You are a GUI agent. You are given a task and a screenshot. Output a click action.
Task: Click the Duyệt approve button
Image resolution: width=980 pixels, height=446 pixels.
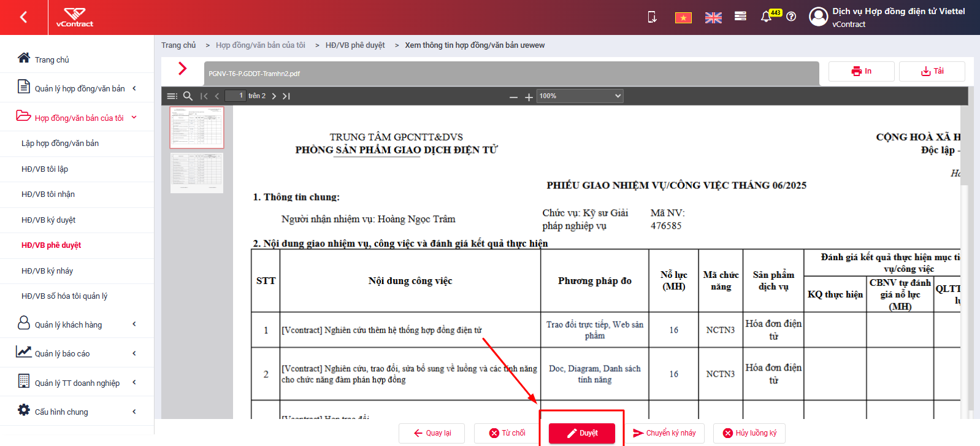(582, 433)
